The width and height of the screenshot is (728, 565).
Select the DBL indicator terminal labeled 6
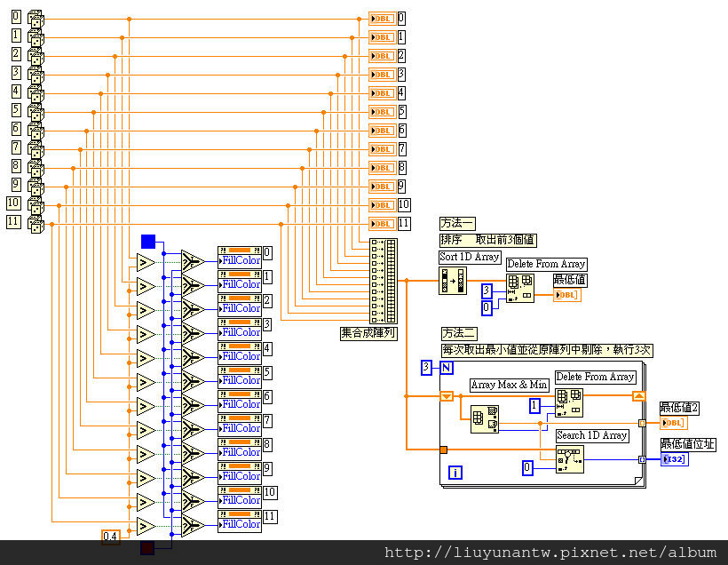click(382, 131)
